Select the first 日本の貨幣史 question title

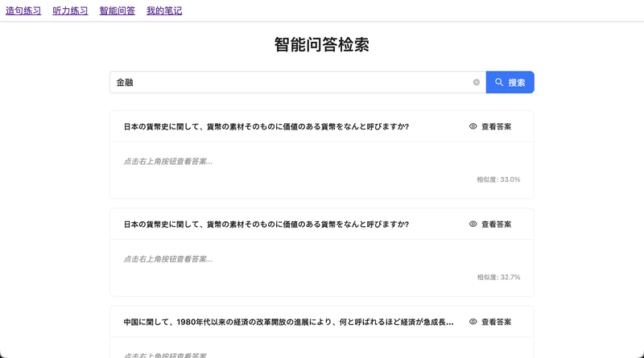266,126
